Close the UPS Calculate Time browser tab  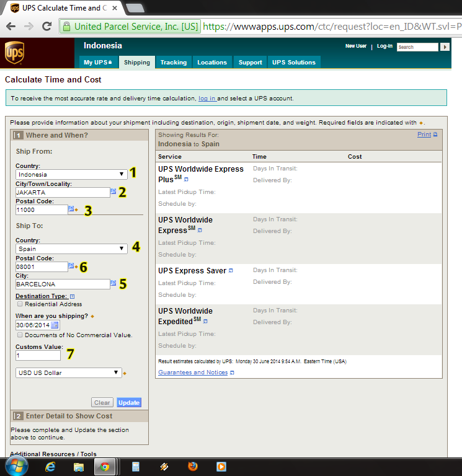coord(115,8)
